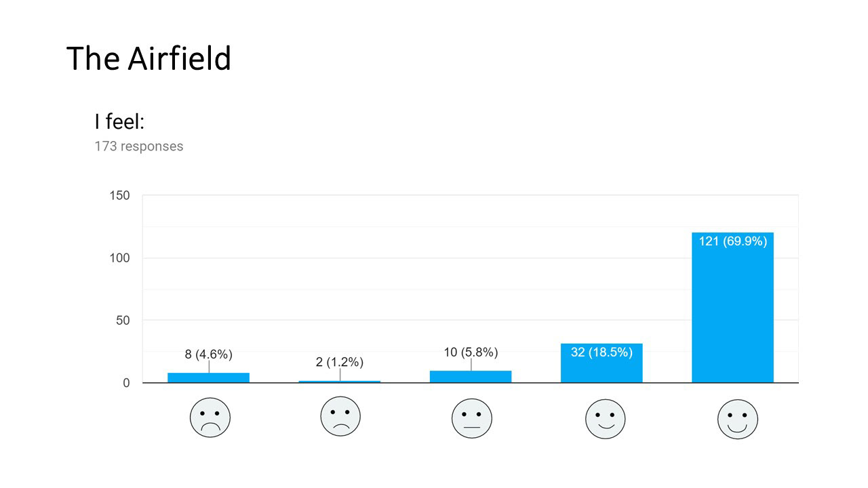Click the 173 responses text
Viewport: 868px width, 488px height.
coord(139,146)
